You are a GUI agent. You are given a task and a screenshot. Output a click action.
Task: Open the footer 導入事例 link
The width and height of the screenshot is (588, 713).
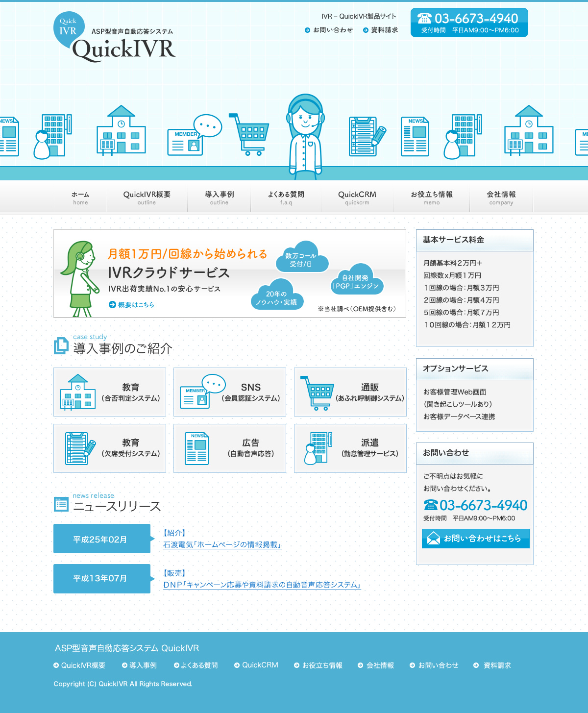(x=143, y=665)
